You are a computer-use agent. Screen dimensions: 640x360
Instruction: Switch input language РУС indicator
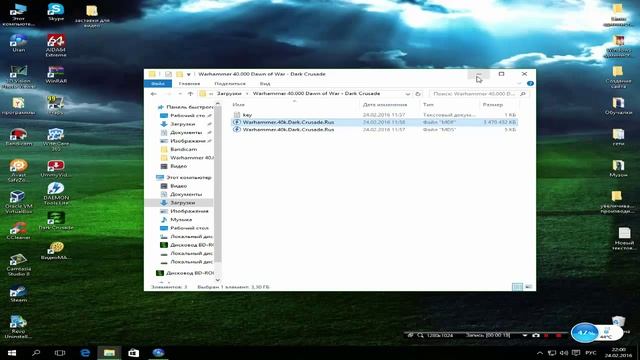tap(590, 353)
